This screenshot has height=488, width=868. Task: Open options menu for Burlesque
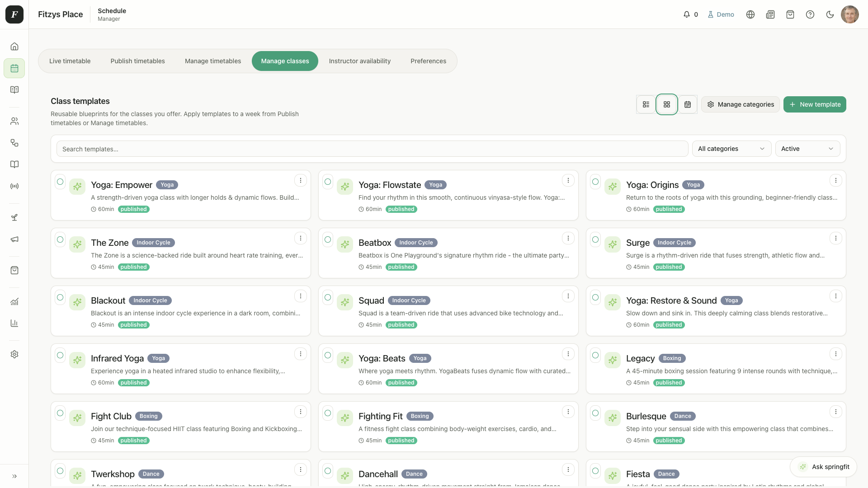[836, 412]
